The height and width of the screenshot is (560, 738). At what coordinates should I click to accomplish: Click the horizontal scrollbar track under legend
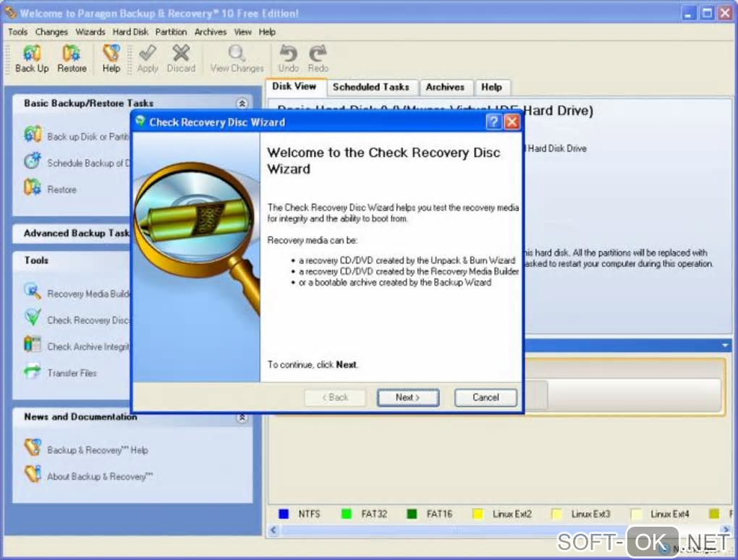[x=499, y=530]
